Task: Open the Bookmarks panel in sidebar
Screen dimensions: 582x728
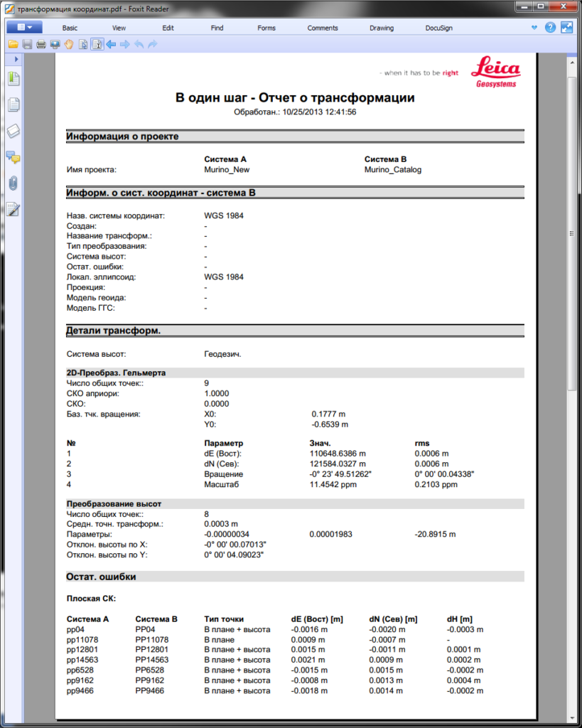Action: click(x=13, y=79)
